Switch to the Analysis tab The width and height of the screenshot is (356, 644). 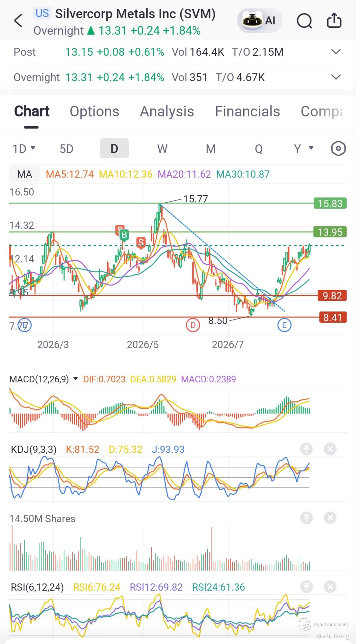point(167,111)
